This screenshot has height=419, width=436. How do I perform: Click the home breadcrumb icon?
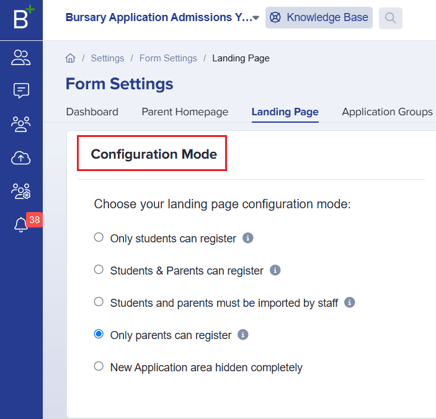70,58
